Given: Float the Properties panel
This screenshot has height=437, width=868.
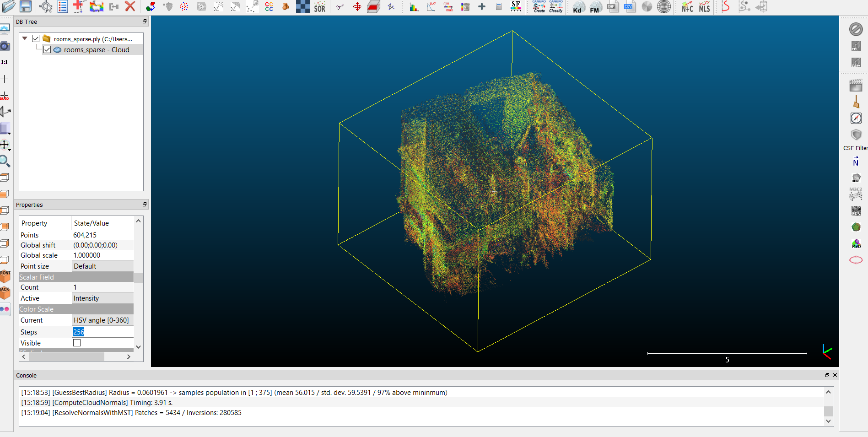Looking at the screenshot, I should tap(145, 205).
